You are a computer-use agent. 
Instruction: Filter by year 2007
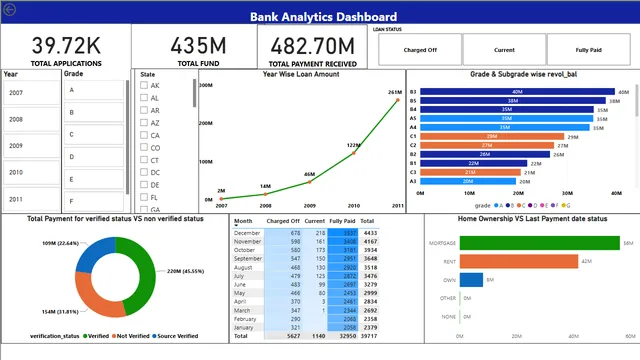pyautogui.click(x=31, y=93)
